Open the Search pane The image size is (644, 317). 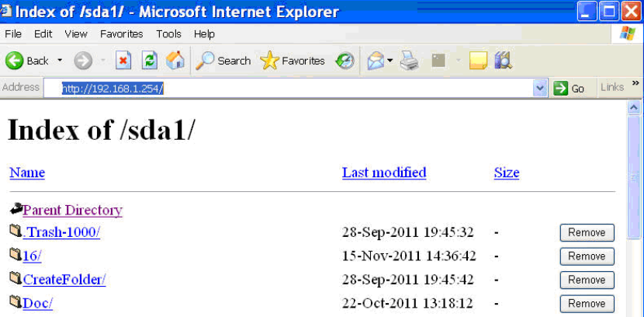223,61
